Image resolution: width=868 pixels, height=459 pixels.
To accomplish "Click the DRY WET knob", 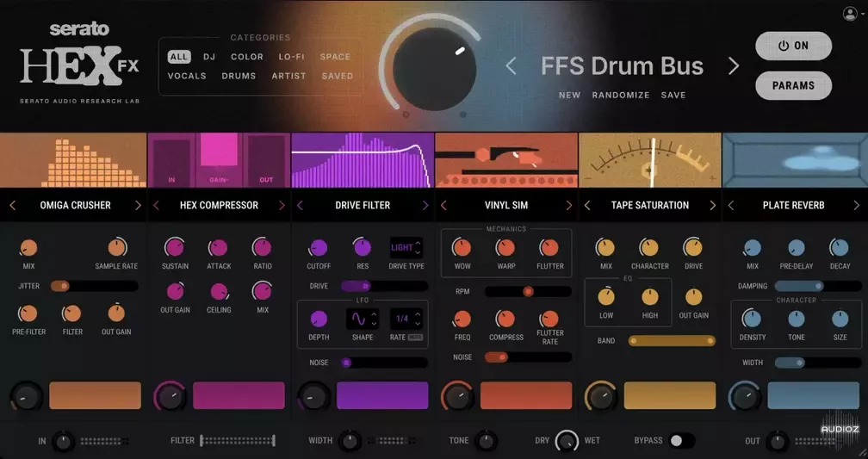I will [x=567, y=441].
